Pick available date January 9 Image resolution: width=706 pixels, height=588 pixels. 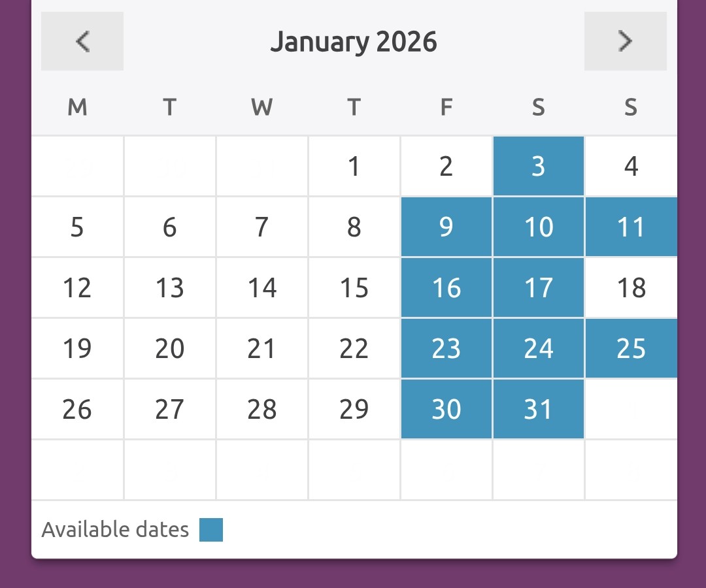click(446, 227)
